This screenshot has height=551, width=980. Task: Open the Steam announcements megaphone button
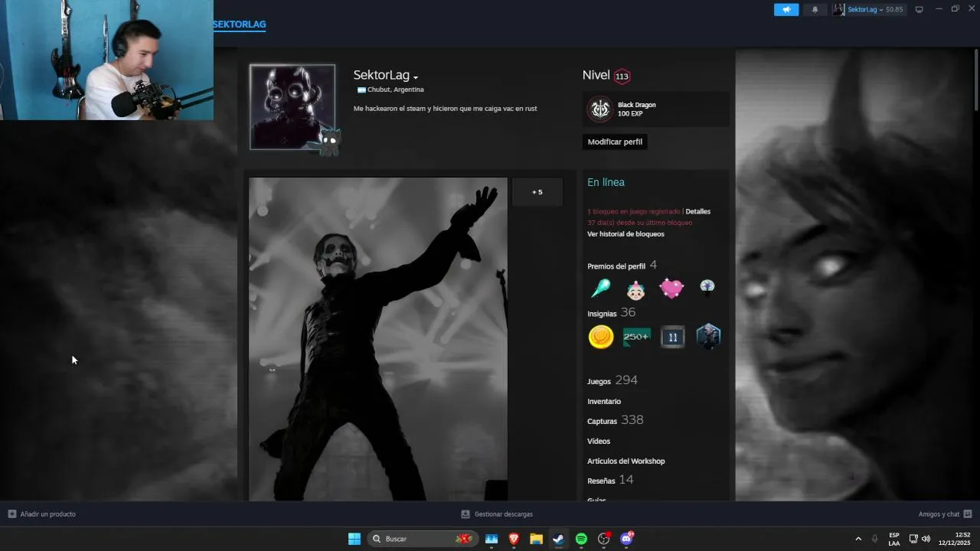(x=786, y=9)
